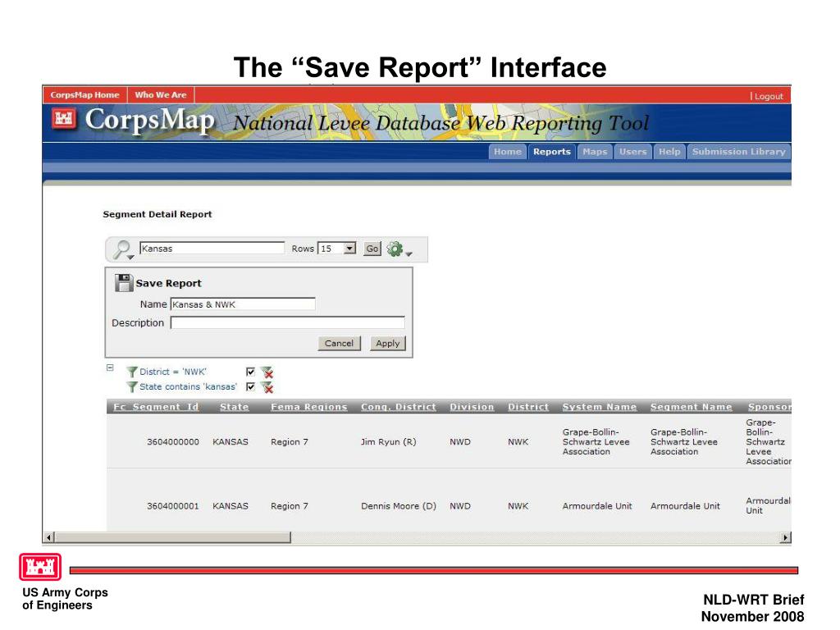Open the Help tab
Image resolution: width=840 pixels, height=630 pixels.
click(669, 152)
